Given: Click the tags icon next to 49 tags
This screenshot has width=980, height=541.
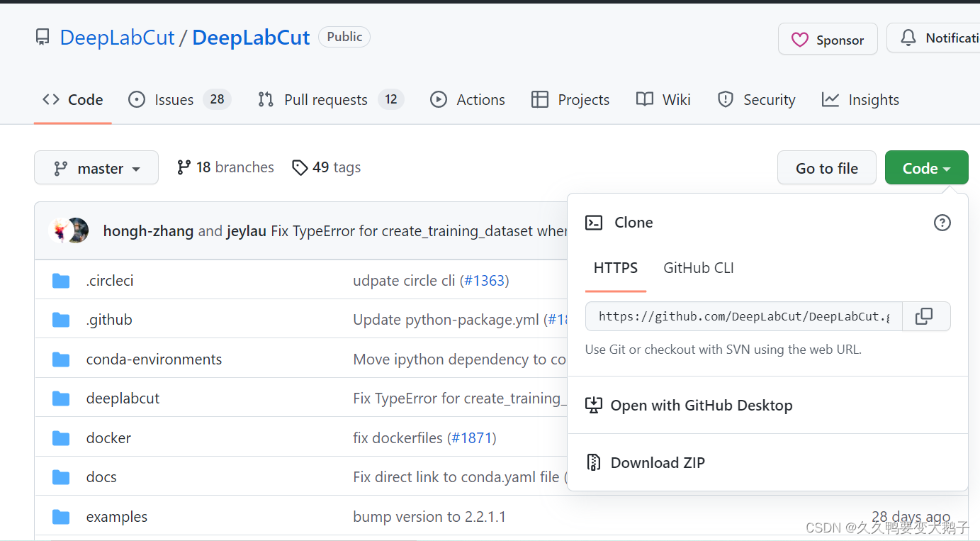Looking at the screenshot, I should coord(300,167).
